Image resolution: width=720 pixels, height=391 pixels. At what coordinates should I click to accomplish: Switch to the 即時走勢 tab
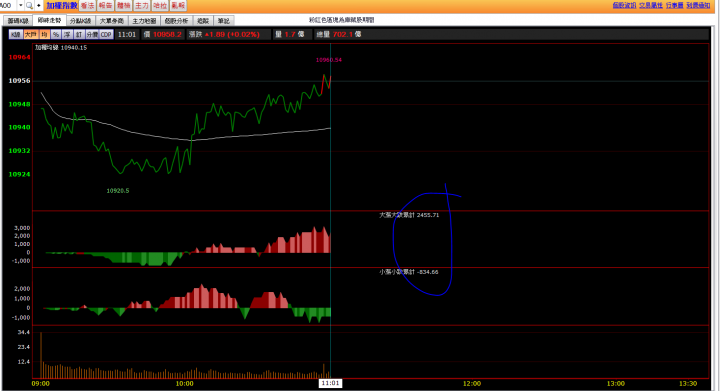coord(49,20)
